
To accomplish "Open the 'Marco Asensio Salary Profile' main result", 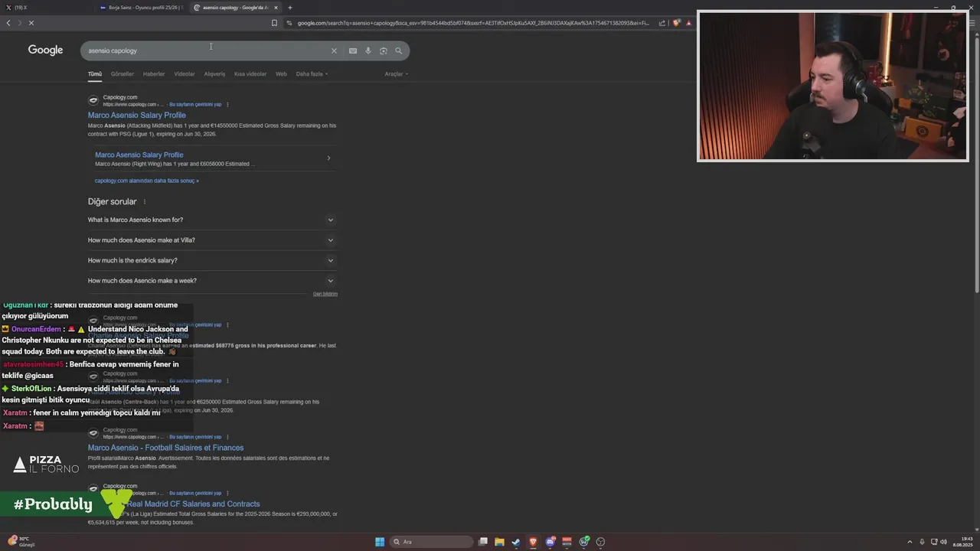I will click(x=136, y=116).
